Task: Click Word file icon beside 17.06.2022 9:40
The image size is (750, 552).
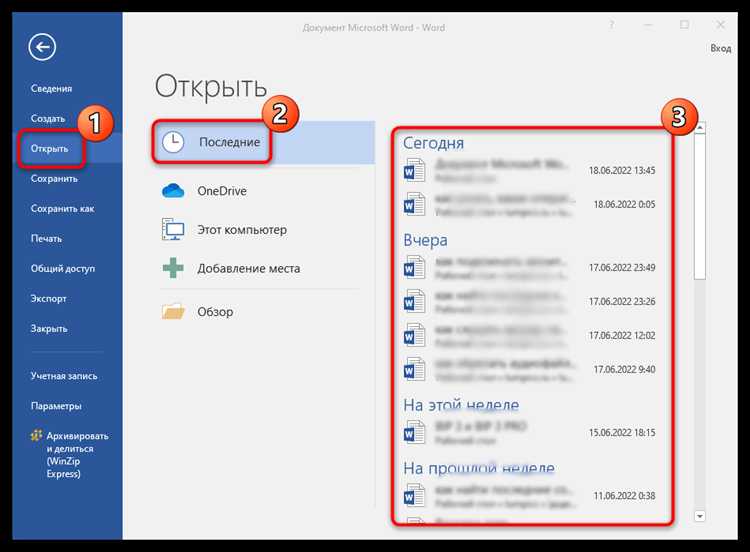Action: pos(414,370)
